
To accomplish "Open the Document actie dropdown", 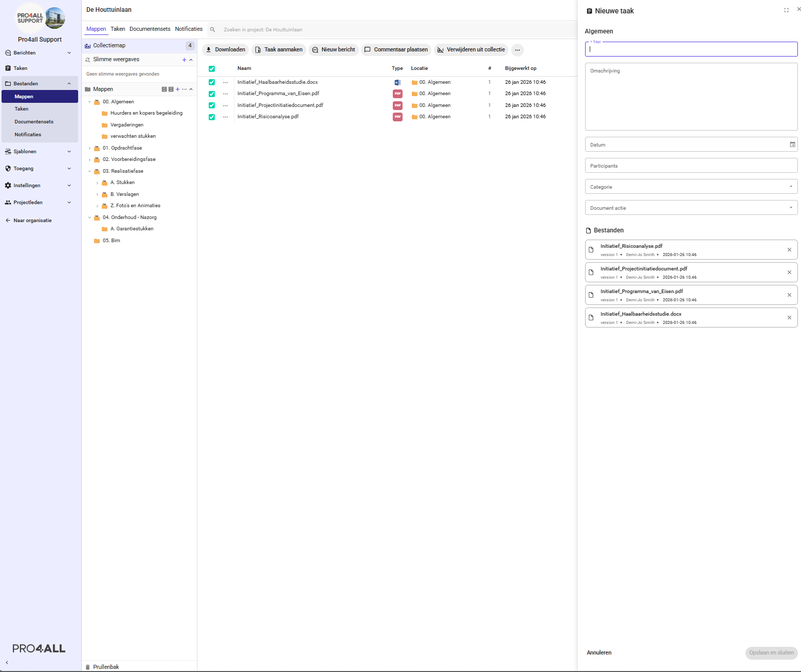I will tap(691, 208).
